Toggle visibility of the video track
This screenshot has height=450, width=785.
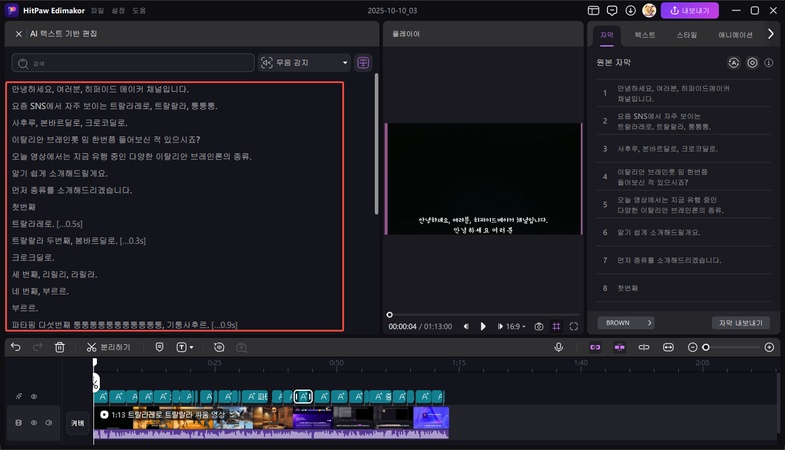point(34,423)
